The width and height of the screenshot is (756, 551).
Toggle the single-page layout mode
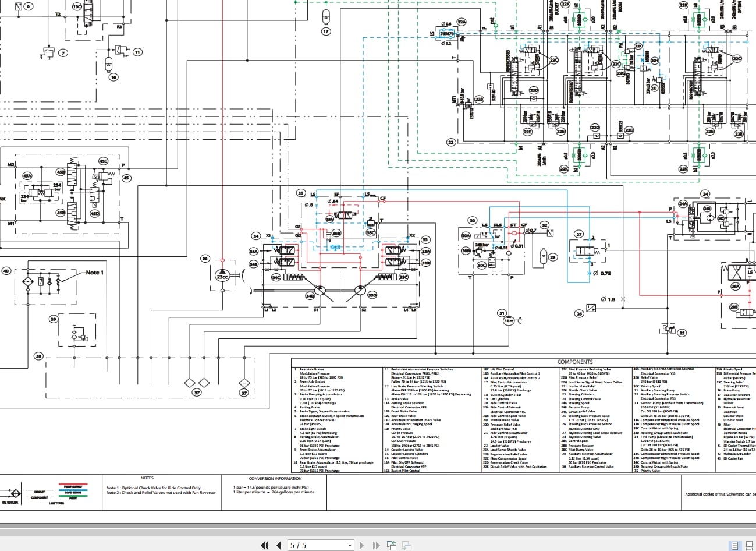point(735,546)
